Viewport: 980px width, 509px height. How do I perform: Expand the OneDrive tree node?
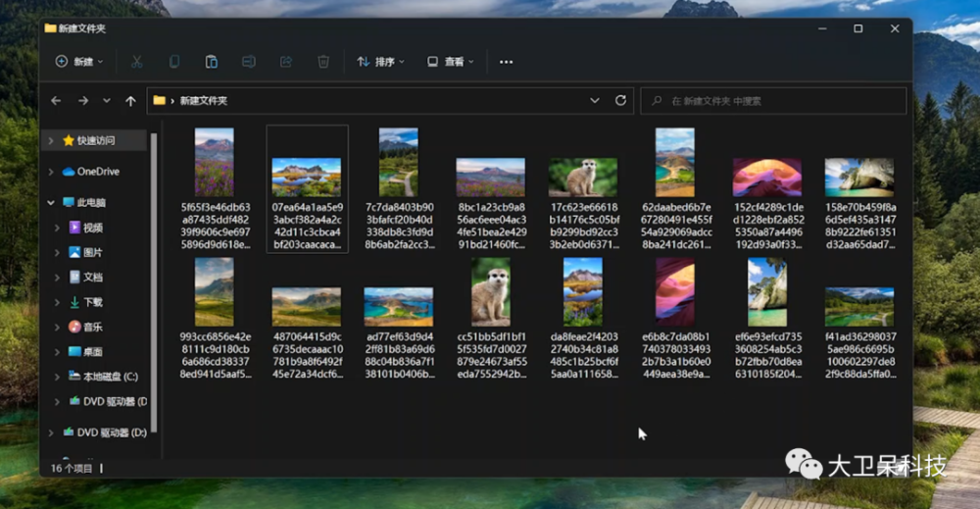coord(51,172)
